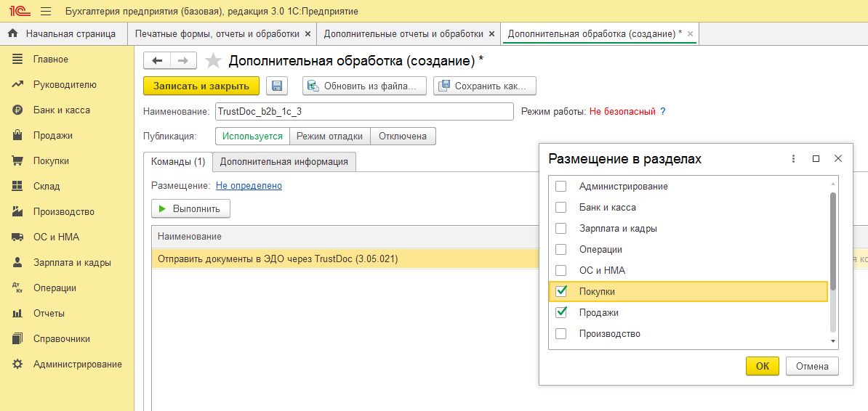Check the Операции checkbox in dialog

tap(560, 250)
